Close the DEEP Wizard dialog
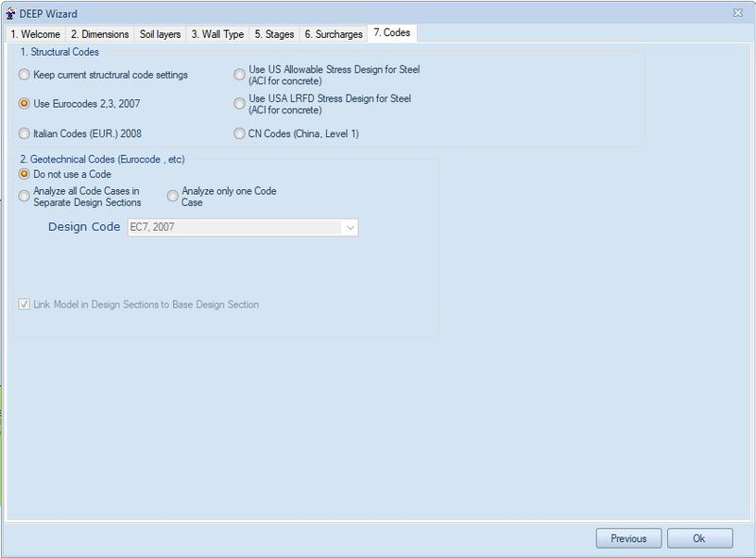756x558 pixels. 738,13
